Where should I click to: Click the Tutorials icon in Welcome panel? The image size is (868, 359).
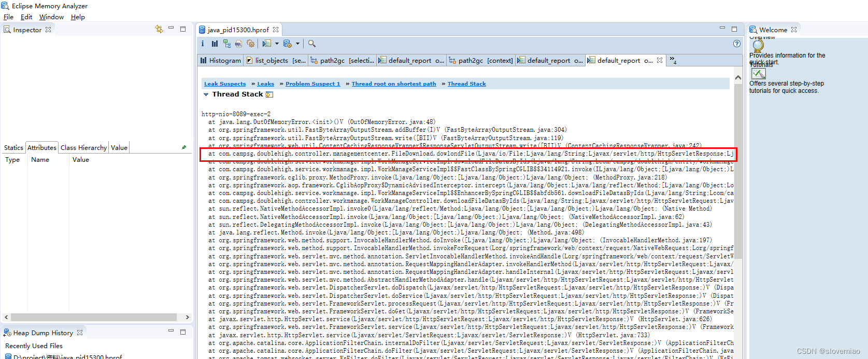758,74
